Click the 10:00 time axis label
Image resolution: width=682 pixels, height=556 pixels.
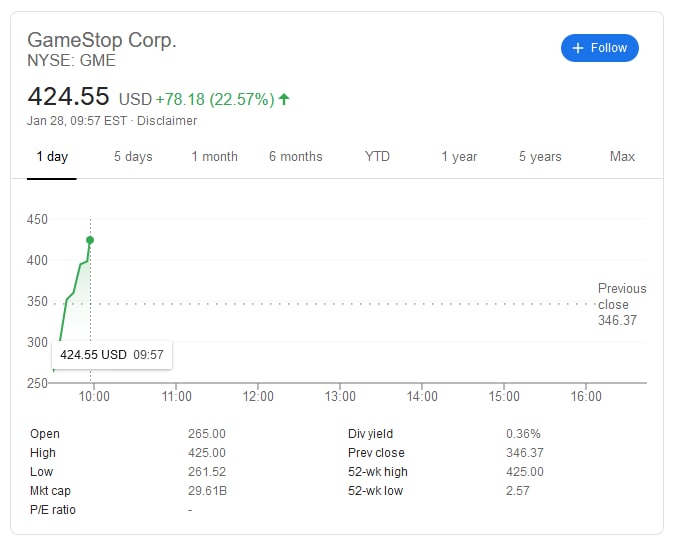click(94, 396)
